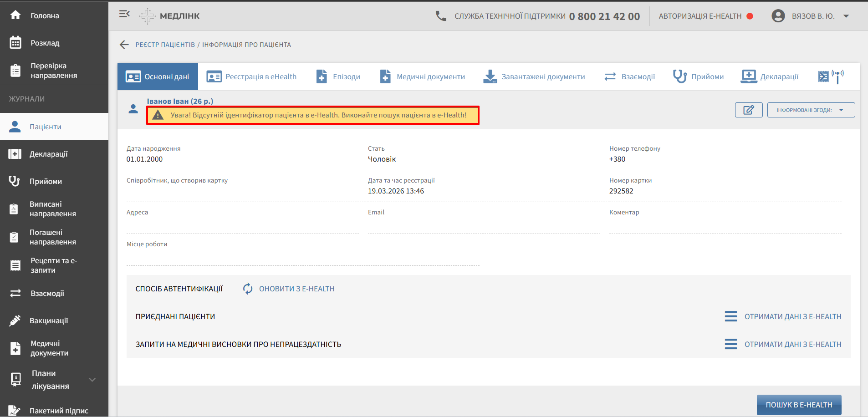The height and width of the screenshot is (417, 868).
Task: Click the back arrow to the patient registry
Action: pos(124,45)
